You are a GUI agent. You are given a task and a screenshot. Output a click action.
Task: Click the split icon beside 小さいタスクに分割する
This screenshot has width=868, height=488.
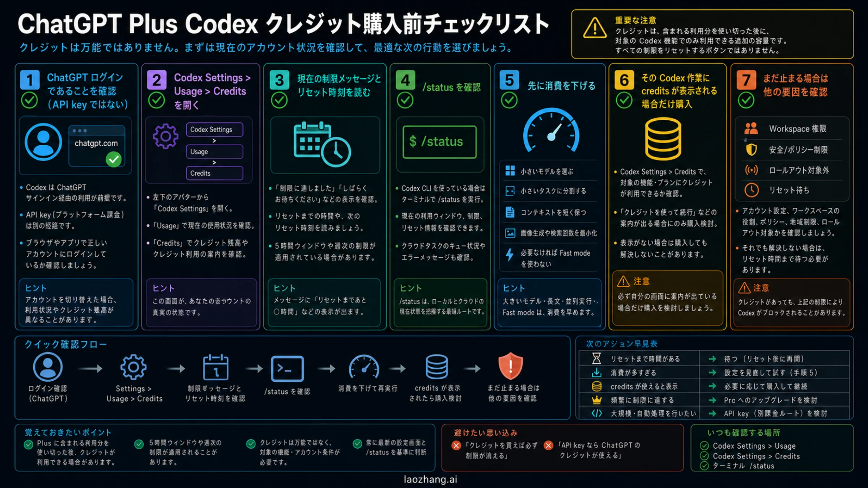pyautogui.click(x=510, y=191)
